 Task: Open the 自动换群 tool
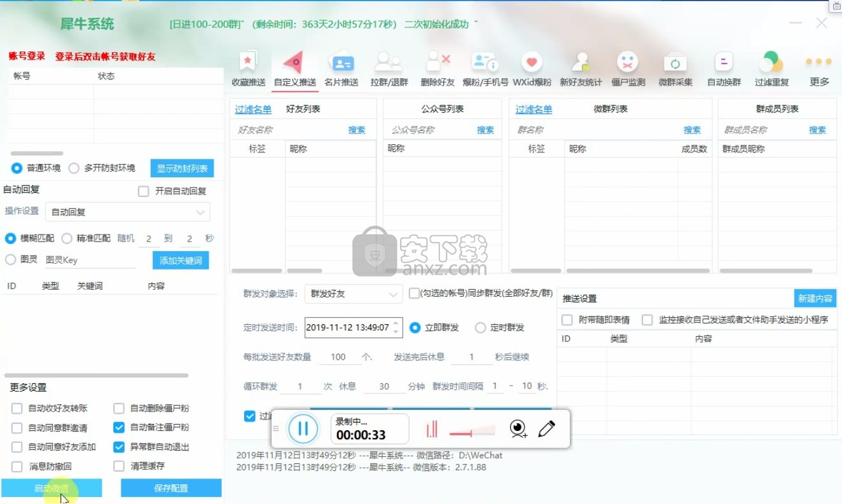point(724,69)
